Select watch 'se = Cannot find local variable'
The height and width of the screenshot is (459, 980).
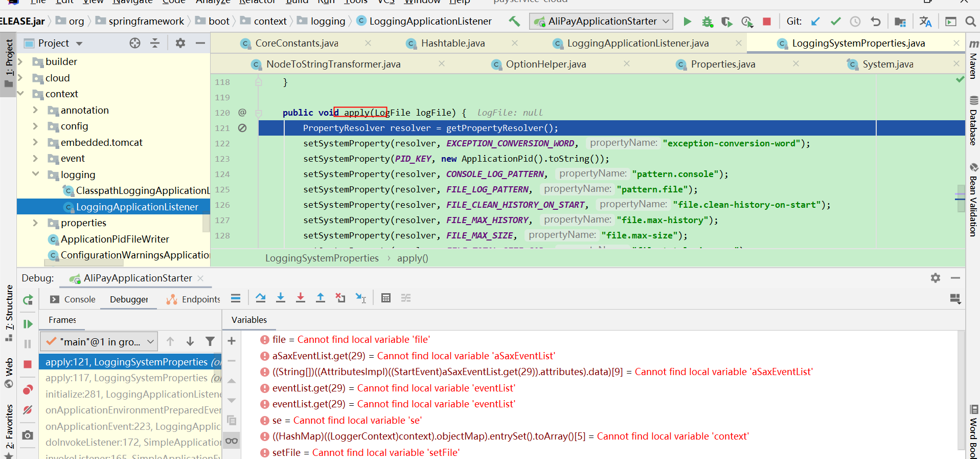(x=347, y=420)
